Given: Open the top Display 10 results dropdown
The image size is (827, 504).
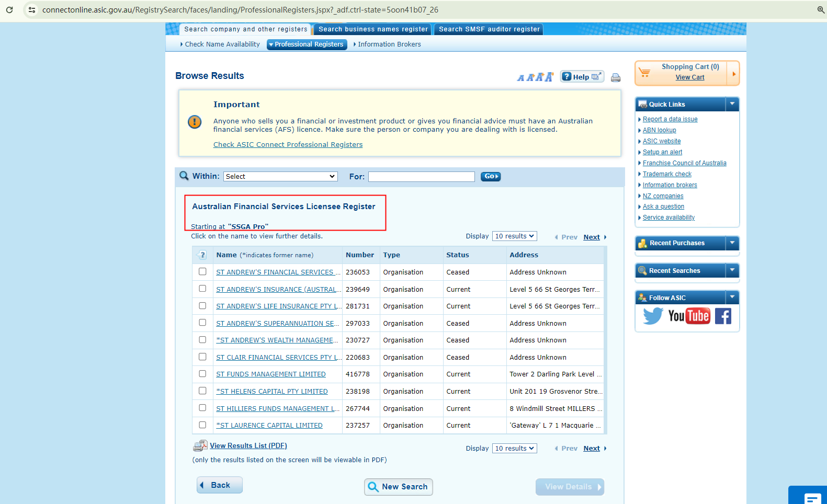Looking at the screenshot, I should [515, 236].
